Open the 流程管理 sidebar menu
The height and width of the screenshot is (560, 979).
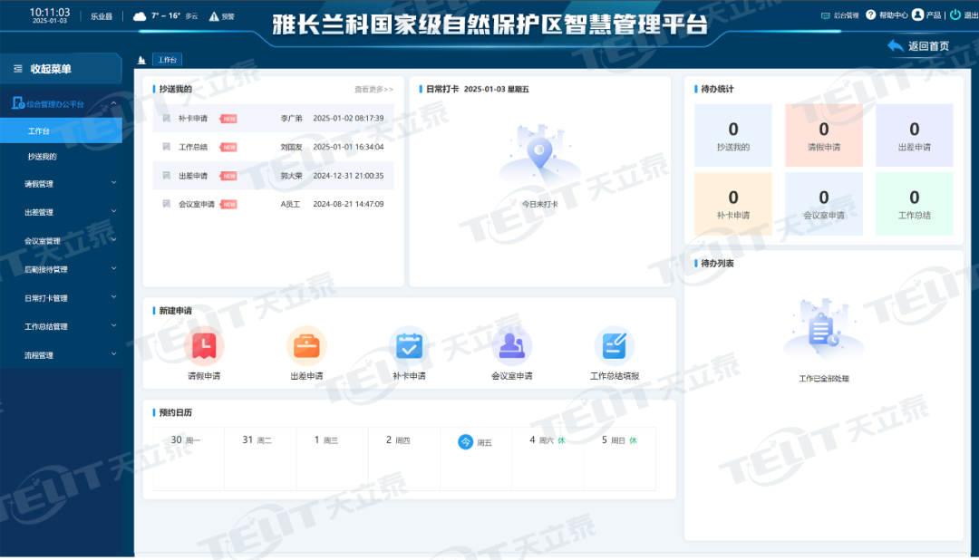tap(62, 355)
